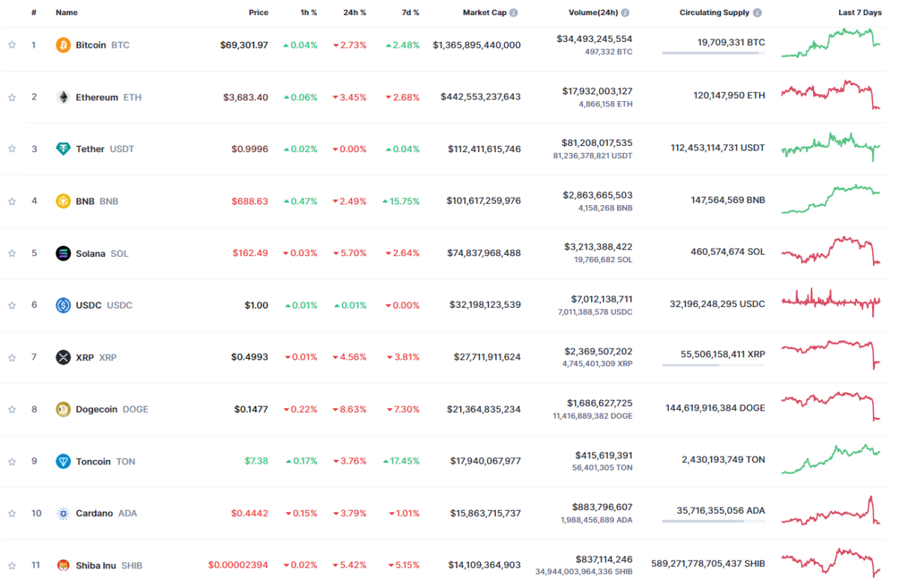
Task: Toggle the Tether watchlist star
Action: click(12, 149)
